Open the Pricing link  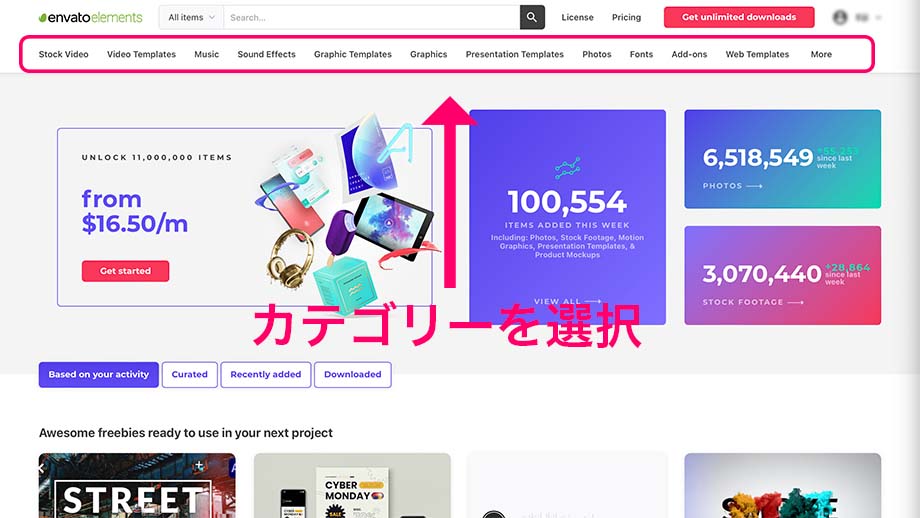[626, 18]
